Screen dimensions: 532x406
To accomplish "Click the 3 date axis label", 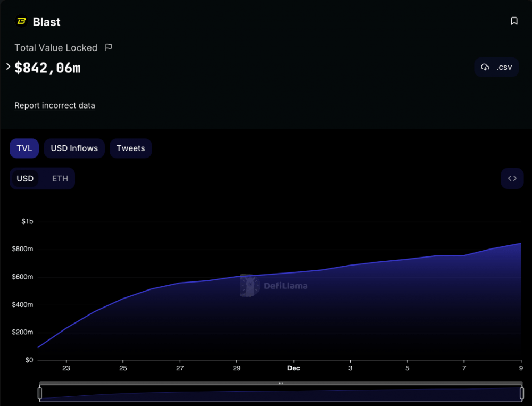I will click(x=351, y=368).
